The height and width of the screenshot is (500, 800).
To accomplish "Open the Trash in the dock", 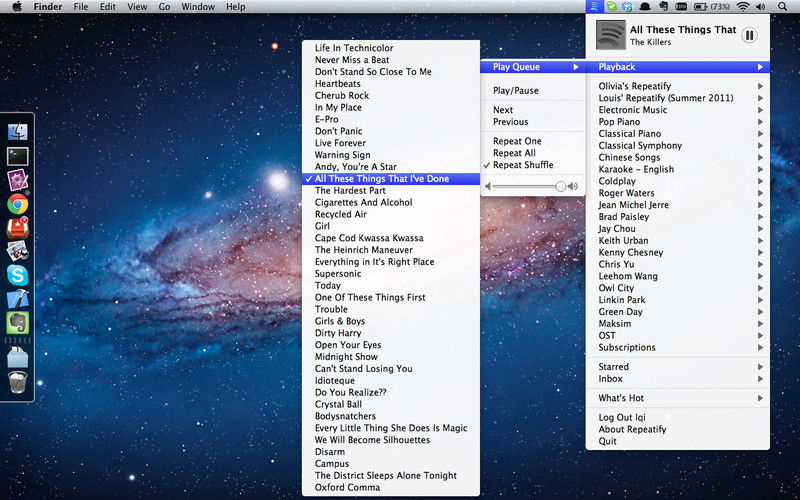I will (x=17, y=382).
